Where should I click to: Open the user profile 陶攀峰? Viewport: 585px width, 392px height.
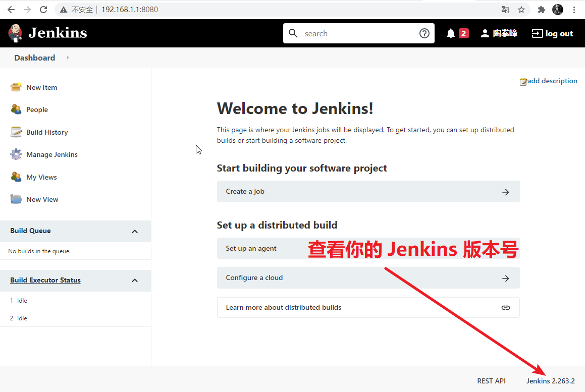coord(499,34)
